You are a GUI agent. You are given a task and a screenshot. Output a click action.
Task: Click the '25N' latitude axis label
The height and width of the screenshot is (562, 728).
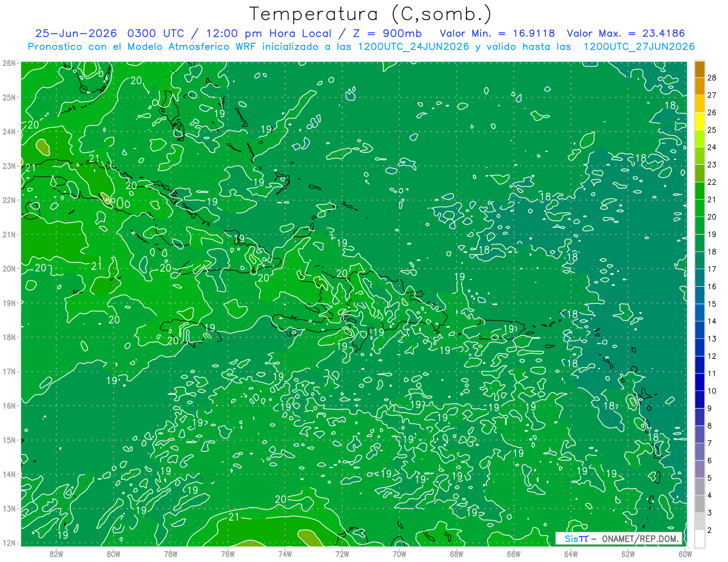[x=9, y=97]
